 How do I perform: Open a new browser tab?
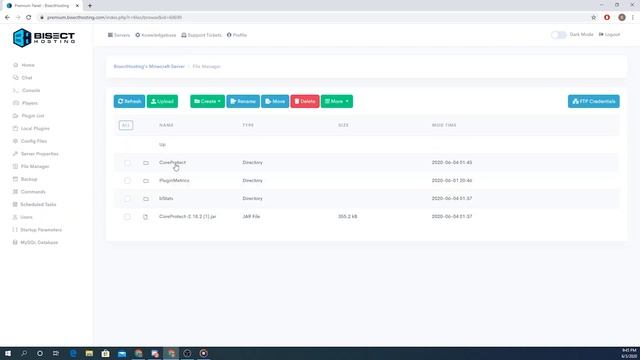90,6
